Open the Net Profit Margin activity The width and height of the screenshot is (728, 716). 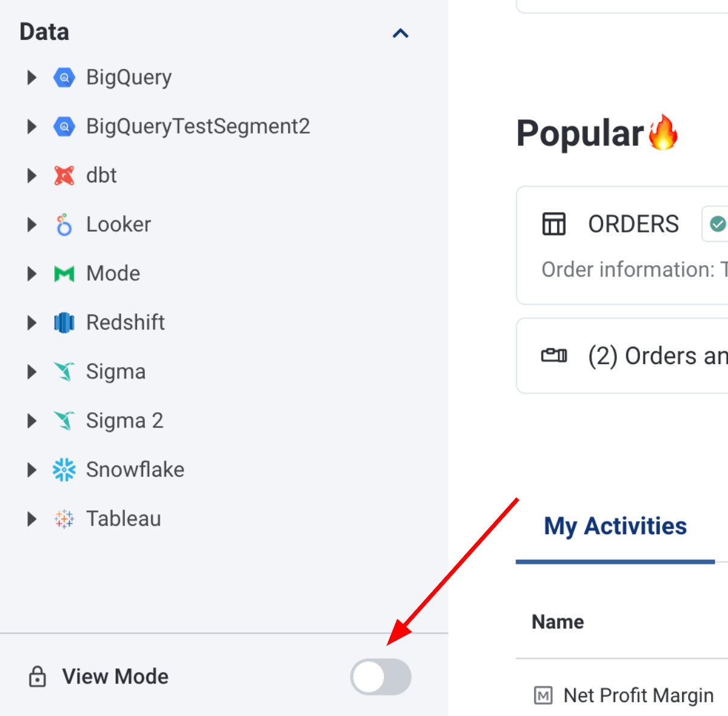tap(638, 695)
